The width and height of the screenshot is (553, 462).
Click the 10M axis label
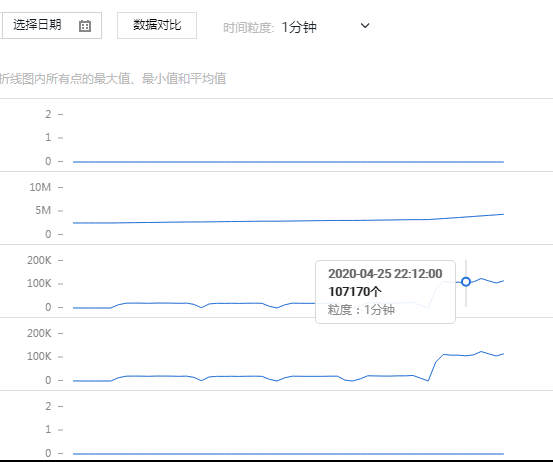40,187
